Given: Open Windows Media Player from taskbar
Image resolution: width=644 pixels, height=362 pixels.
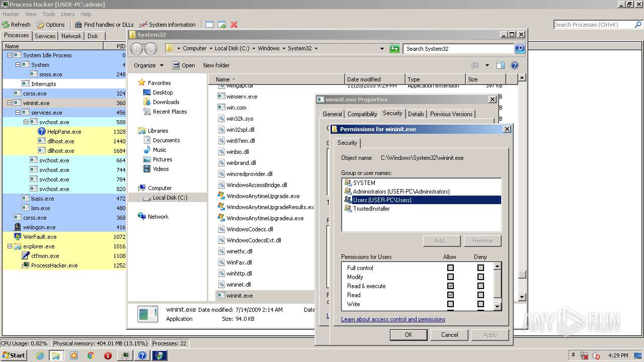Looking at the screenshot, I should [x=74, y=355].
